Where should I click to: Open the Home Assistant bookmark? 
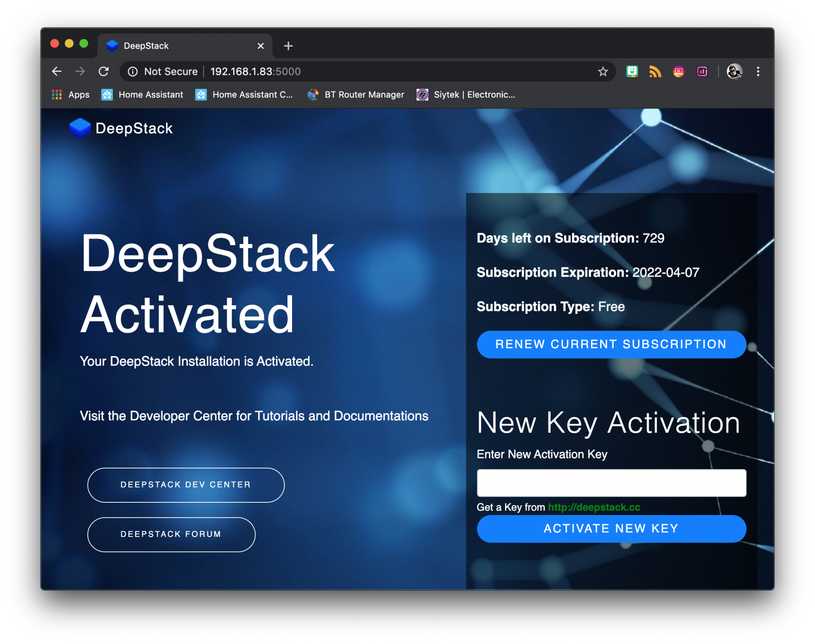[142, 95]
